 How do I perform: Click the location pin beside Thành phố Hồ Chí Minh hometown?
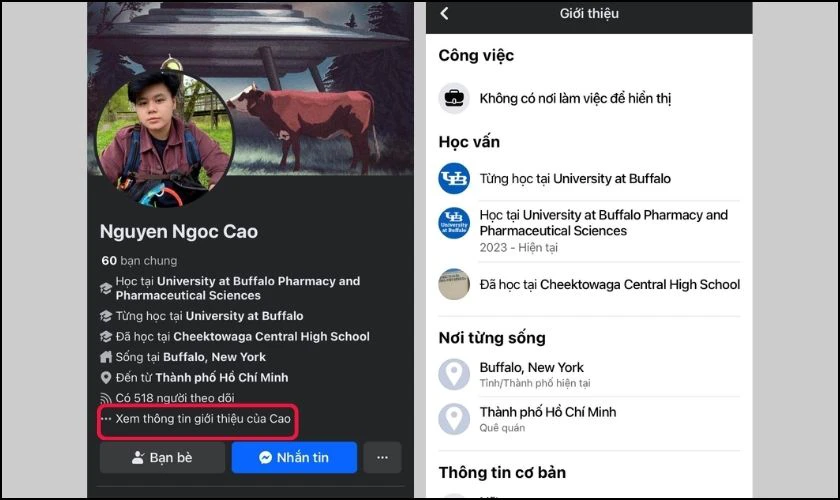454,419
